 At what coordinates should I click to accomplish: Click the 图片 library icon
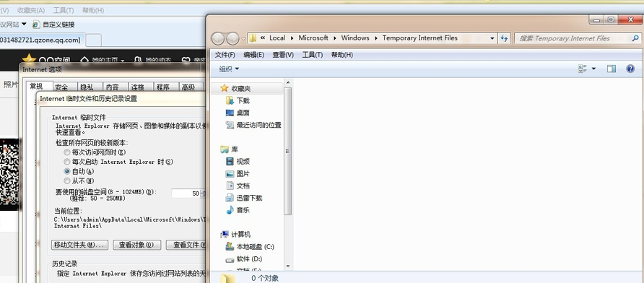click(230, 174)
